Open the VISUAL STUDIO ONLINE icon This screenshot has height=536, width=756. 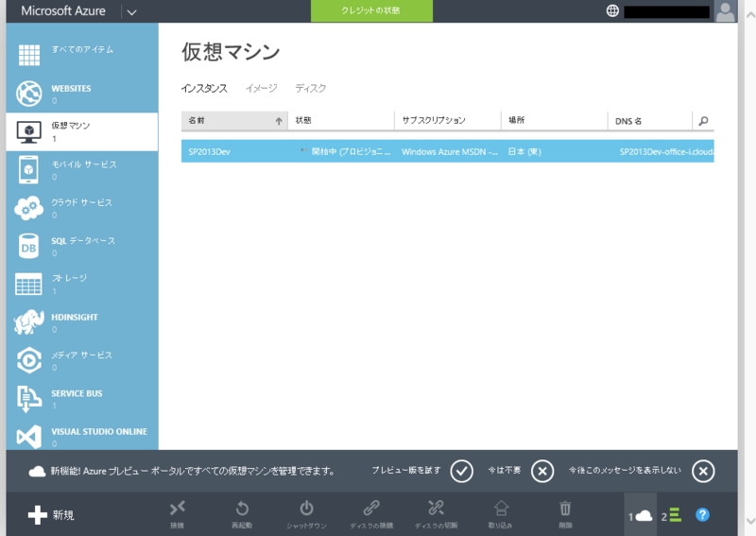(x=29, y=437)
